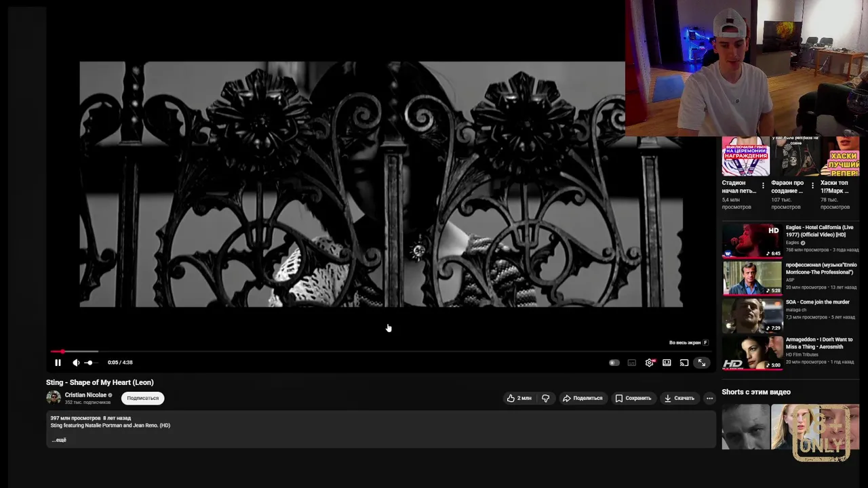Open player settings gear
The image size is (868, 488).
(x=650, y=363)
